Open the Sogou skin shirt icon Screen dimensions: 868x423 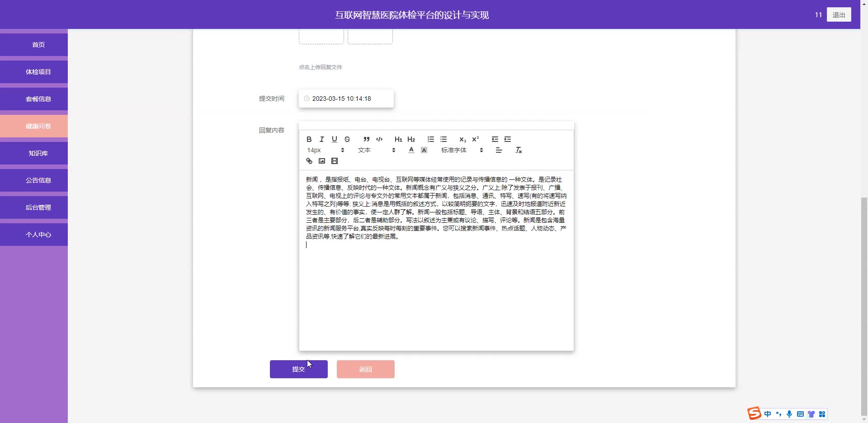[811, 414]
